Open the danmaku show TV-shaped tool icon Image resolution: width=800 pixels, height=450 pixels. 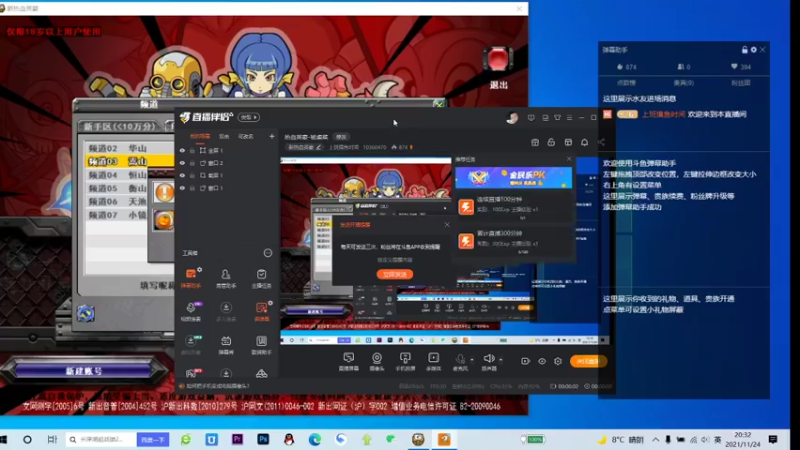point(226,344)
